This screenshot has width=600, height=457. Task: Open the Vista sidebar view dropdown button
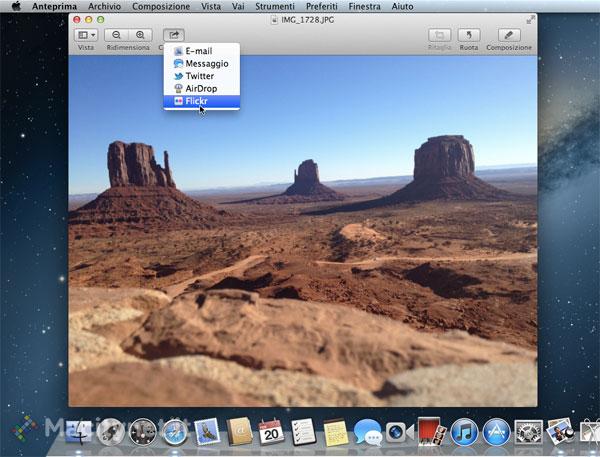coord(86,35)
